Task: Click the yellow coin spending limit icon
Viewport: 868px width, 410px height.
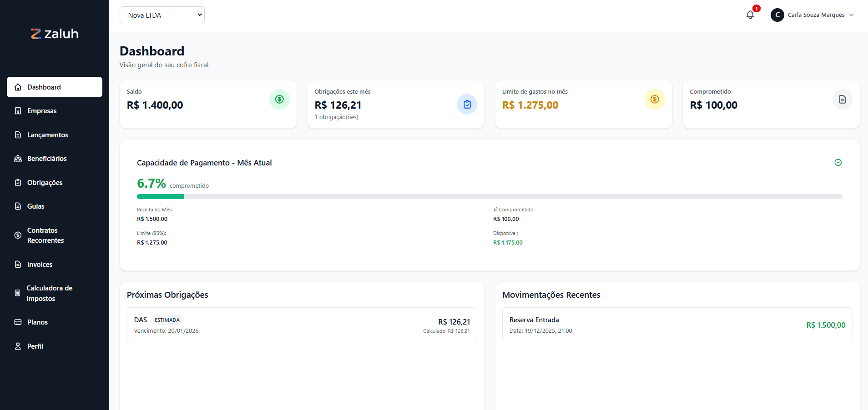Action: pos(655,99)
